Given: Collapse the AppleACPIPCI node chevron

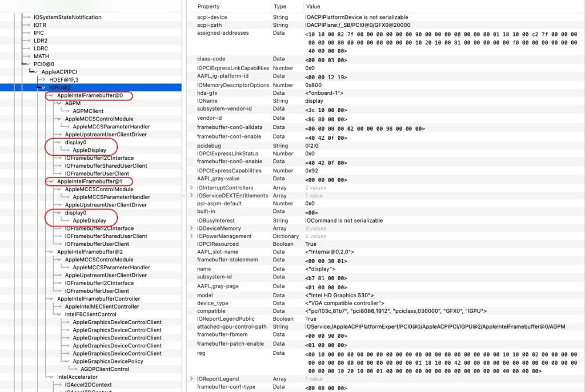Looking at the screenshot, I should (x=36, y=72).
